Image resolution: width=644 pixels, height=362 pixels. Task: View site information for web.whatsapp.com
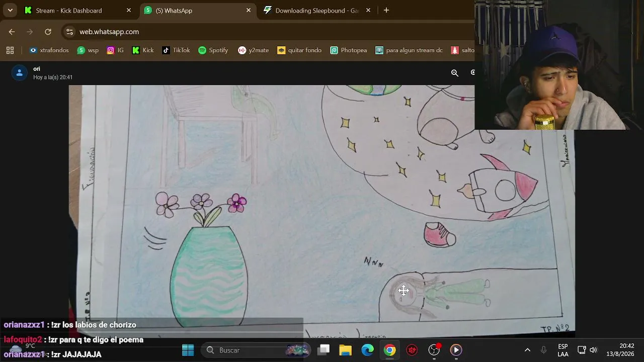[69, 32]
